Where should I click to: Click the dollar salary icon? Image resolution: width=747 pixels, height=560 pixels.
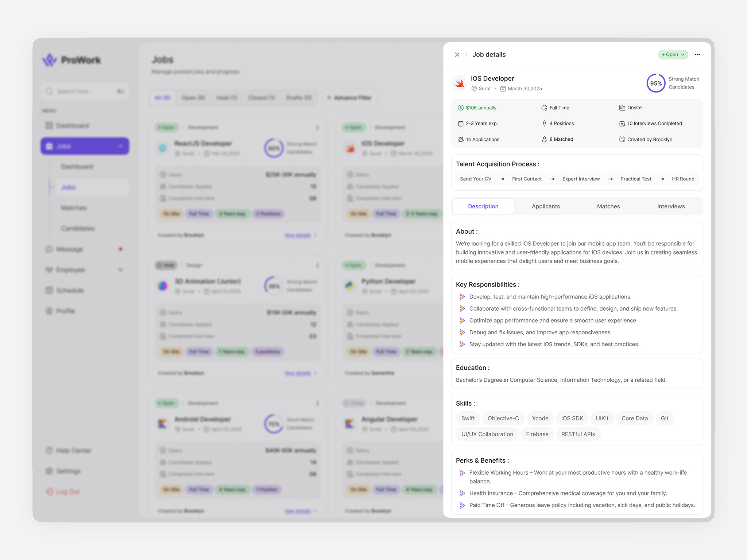[x=460, y=108]
